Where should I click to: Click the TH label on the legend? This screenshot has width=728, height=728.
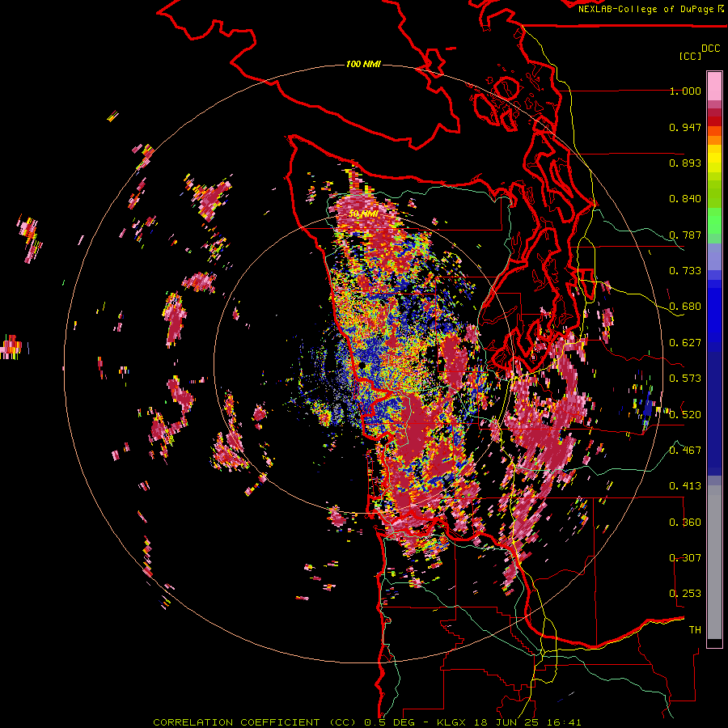(x=695, y=630)
